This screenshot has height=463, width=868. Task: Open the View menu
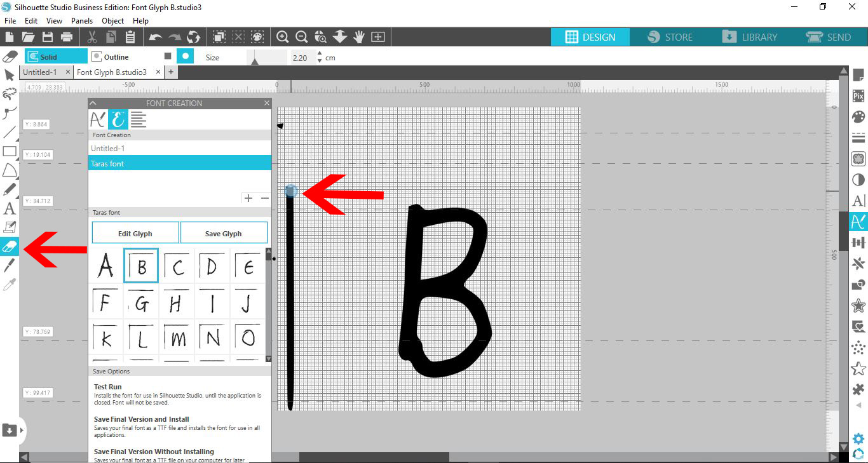click(54, 20)
